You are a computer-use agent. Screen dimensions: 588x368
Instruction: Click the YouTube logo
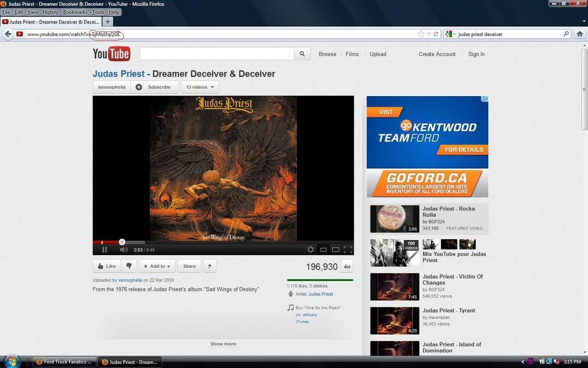tap(112, 54)
